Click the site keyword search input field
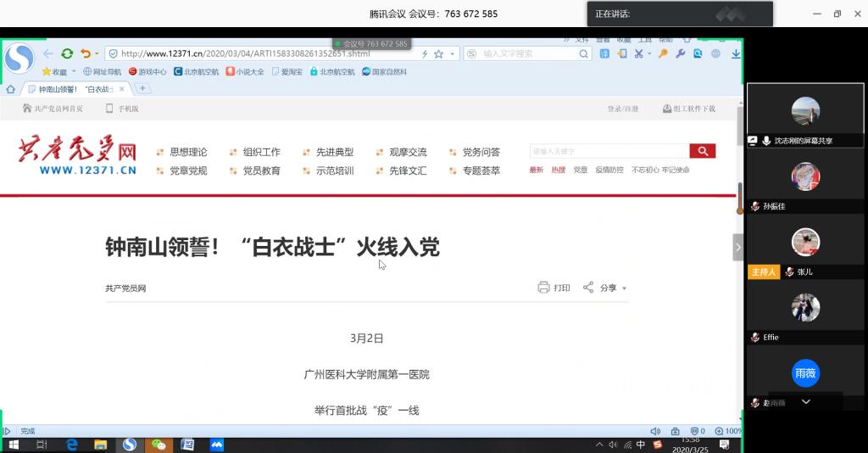Viewport: 868px width, 453px height. pyautogui.click(x=608, y=151)
